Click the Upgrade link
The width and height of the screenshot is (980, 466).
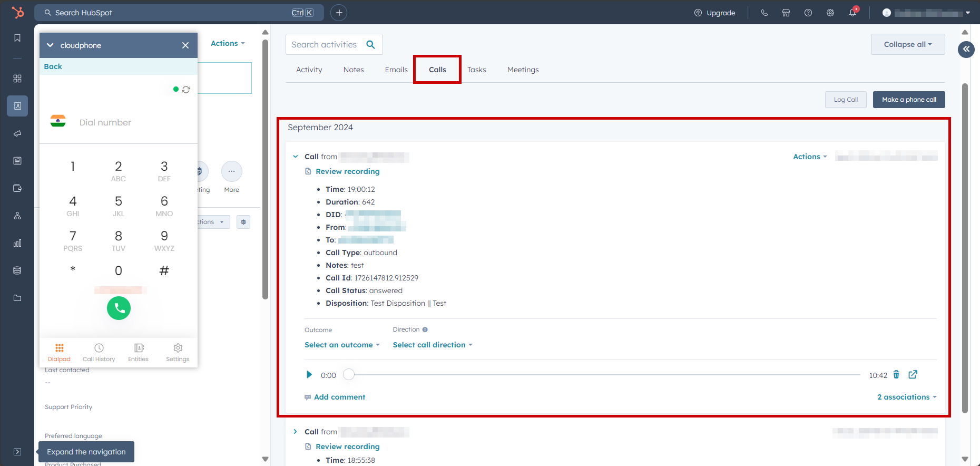(715, 13)
